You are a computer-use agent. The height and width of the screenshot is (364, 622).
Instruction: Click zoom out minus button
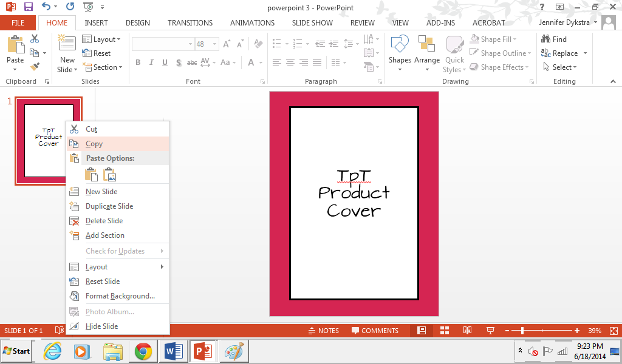pyautogui.click(x=507, y=331)
